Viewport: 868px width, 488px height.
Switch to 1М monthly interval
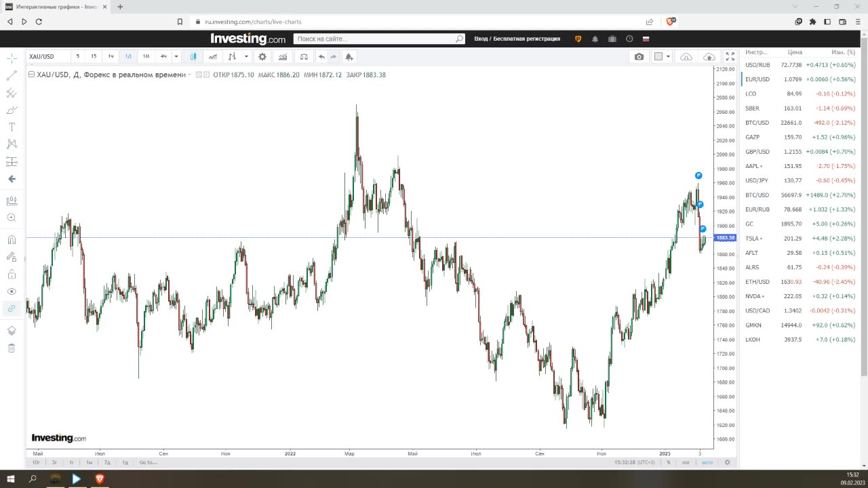click(146, 57)
